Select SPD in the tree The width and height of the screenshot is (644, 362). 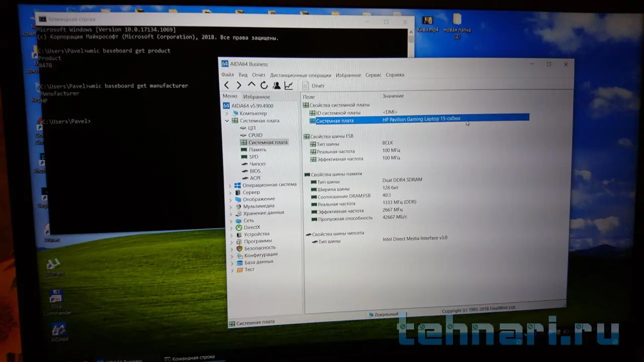pos(250,157)
